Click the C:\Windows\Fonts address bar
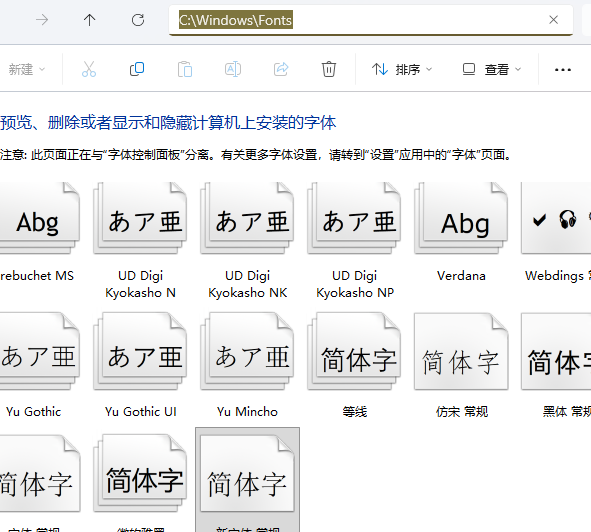Image resolution: width=591 pixels, height=532 pixels. [x=371, y=20]
